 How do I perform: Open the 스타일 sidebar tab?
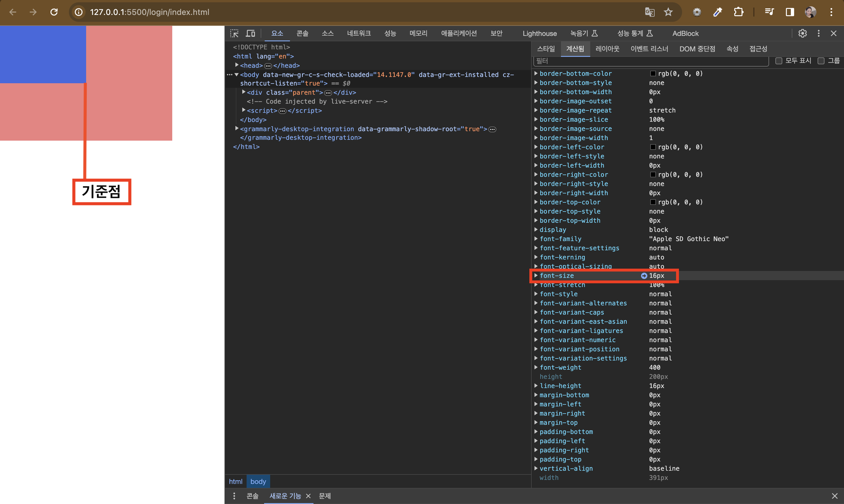pos(545,49)
